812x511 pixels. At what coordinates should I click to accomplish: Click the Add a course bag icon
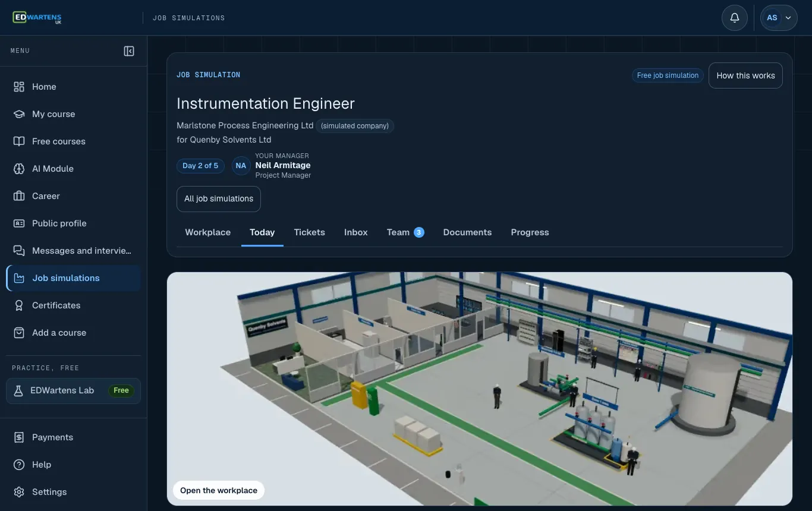[19, 333]
